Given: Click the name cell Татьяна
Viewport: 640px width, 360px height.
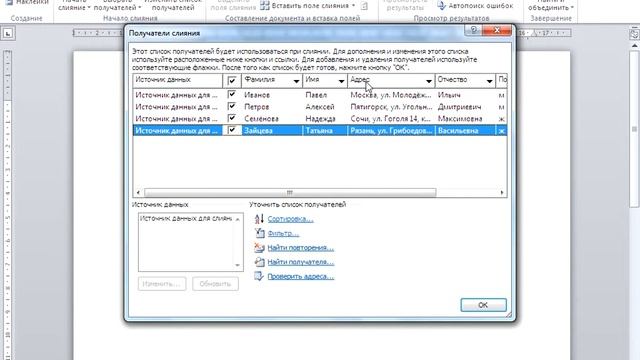Looking at the screenshot, I should (x=319, y=130).
